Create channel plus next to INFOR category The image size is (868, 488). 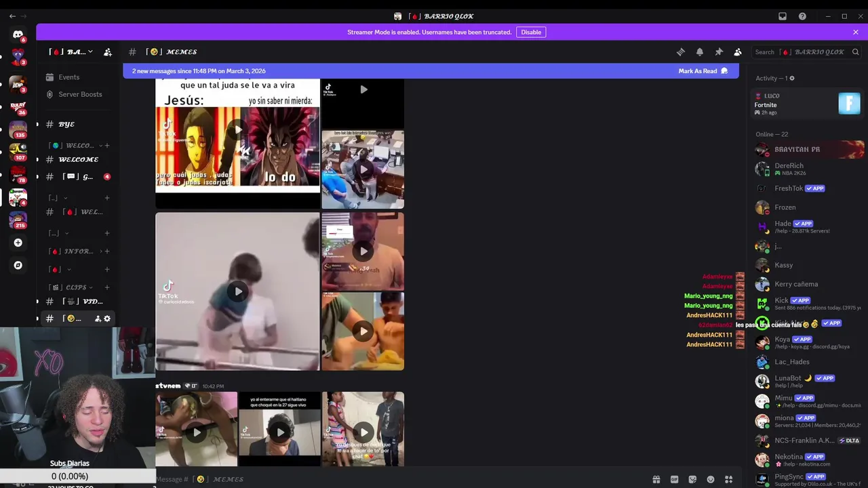[107, 251]
